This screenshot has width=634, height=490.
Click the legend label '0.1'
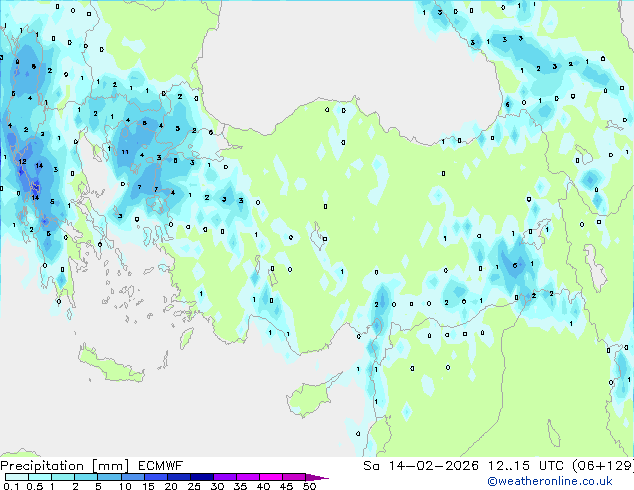11,486
